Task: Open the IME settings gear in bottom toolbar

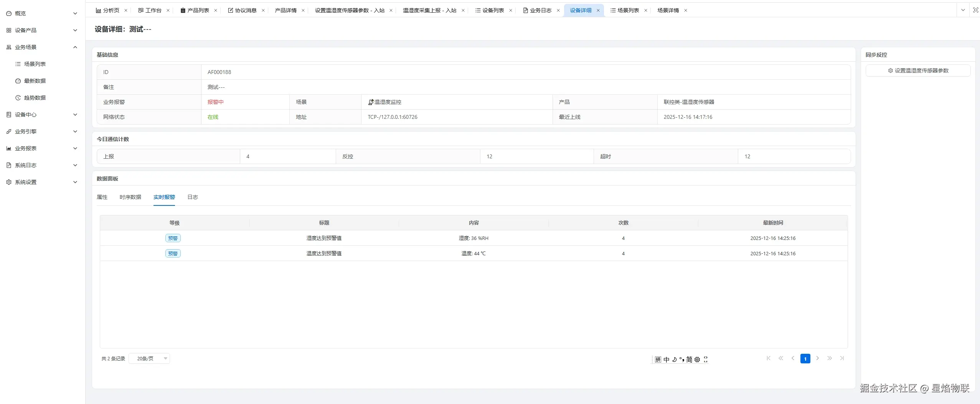Action: pyautogui.click(x=697, y=359)
